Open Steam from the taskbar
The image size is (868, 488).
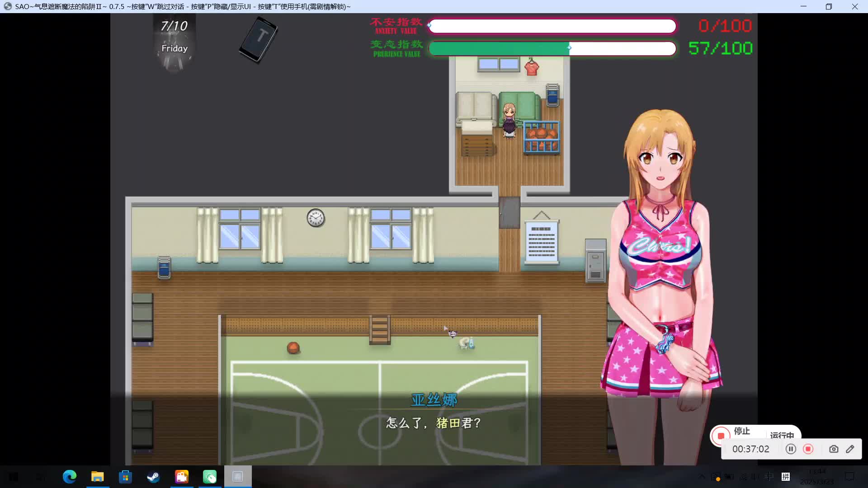153,477
